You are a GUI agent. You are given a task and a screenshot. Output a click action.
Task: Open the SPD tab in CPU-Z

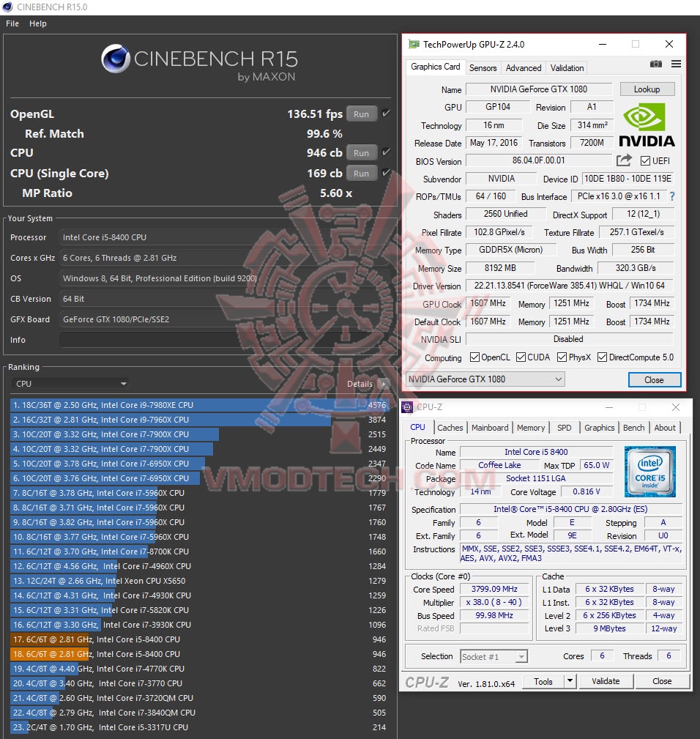pyautogui.click(x=564, y=428)
